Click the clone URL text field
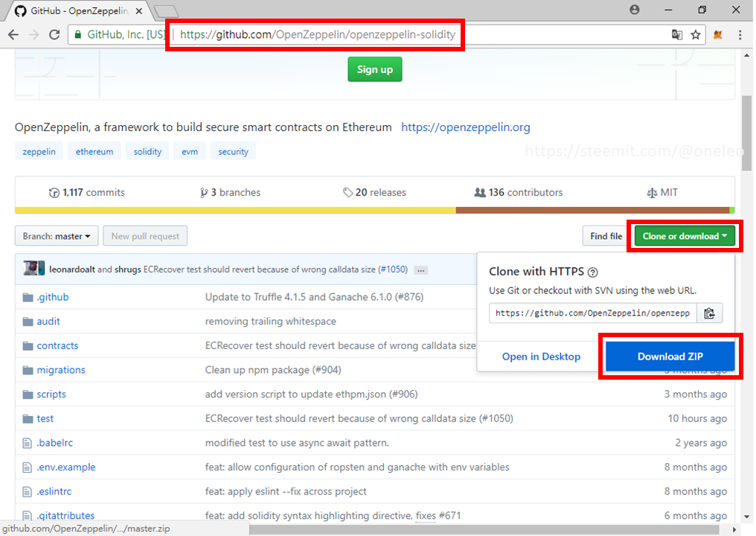 point(593,313)
